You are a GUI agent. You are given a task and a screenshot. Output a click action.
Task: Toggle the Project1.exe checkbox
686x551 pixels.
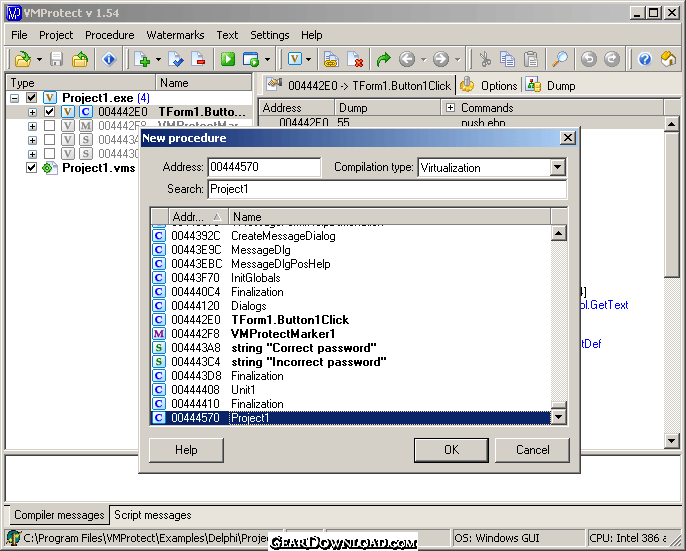(31, 98)
